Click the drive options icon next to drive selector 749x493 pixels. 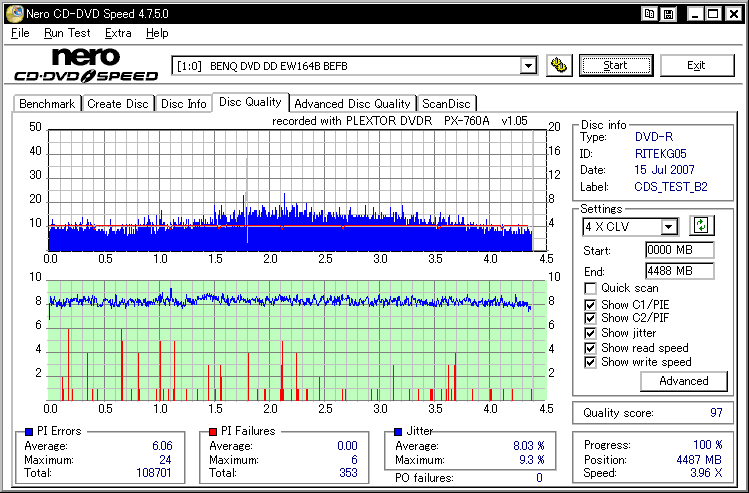tap(559, 65)
